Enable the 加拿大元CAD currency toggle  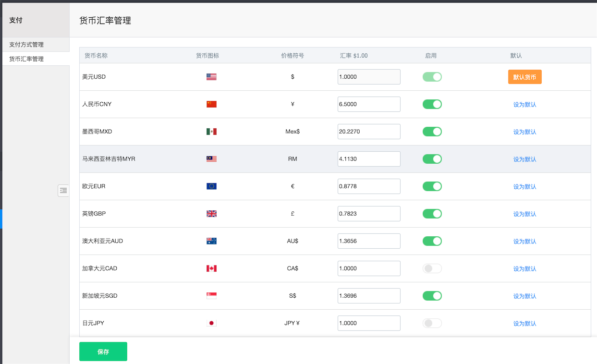pos(432,268)
